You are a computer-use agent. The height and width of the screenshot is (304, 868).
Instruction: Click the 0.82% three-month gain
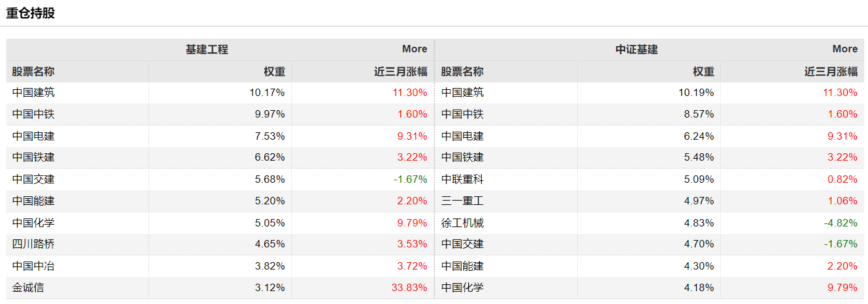[x=842, y=179]
